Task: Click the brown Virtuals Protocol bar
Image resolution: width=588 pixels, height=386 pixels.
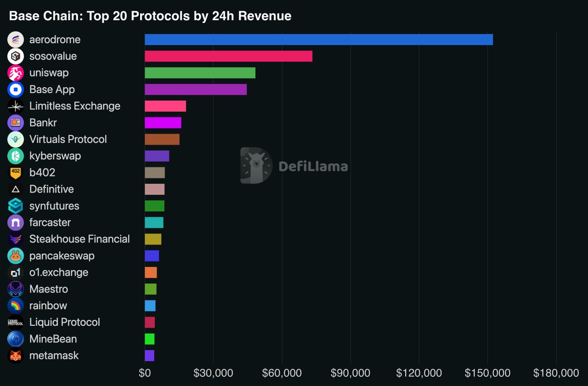Action: (x=162, y=140)
